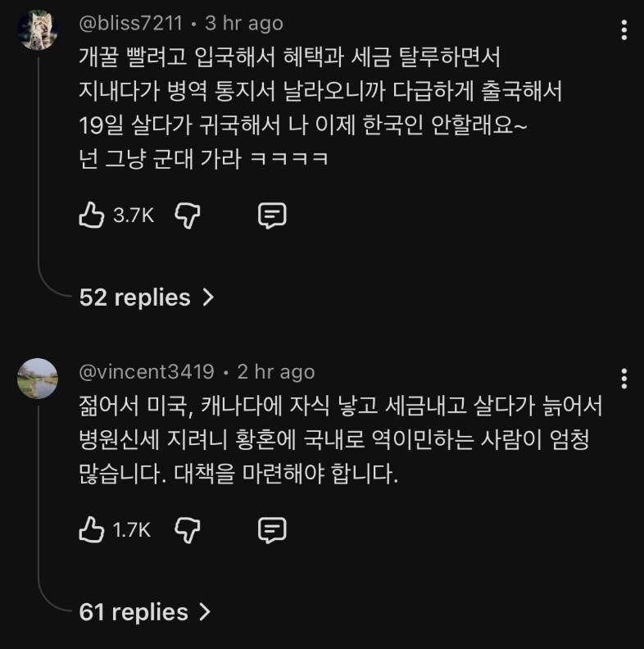Viewport: 644px width, 649px height.
Task: Open reply box for @bliss7211's comment
Action: pyautogui.click(x=272, y=216)
